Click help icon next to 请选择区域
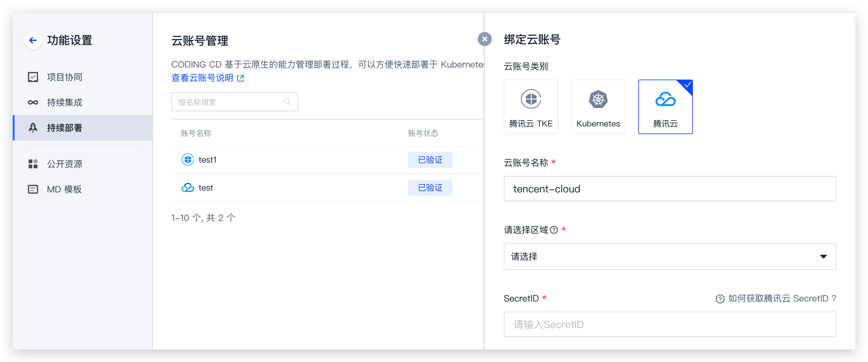 coord(554,230)
